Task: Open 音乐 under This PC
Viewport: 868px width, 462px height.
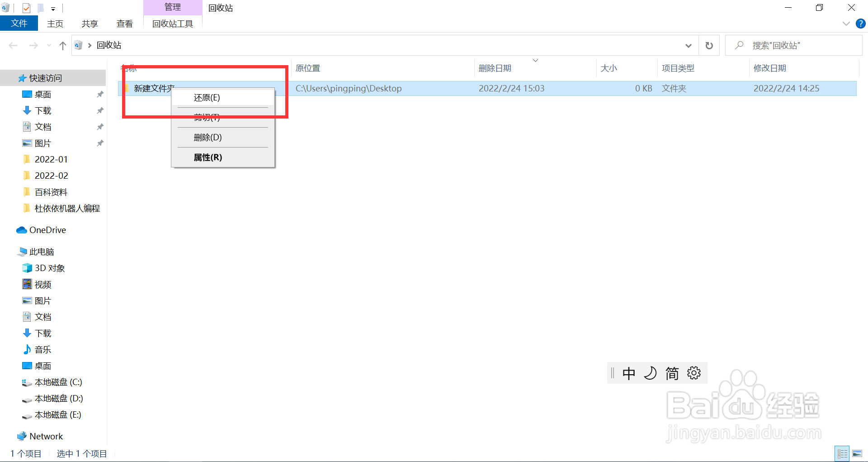Action: 43,350
